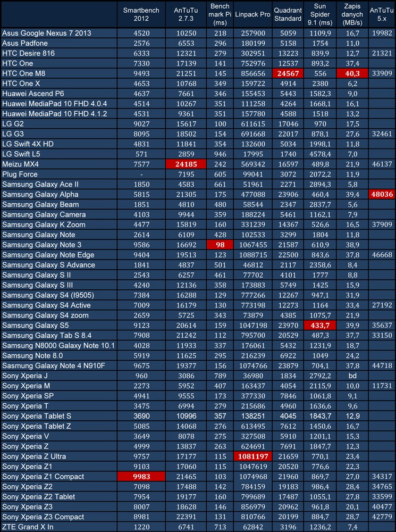Select the Sony Xperia M row name
Screen dimensions: 396x532
click(x=26, y=386)
